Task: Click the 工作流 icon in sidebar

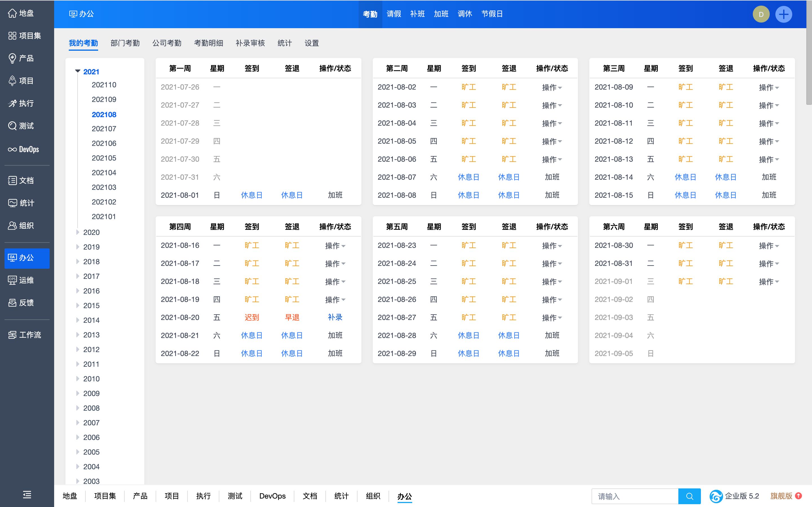Action: (12, 335)
